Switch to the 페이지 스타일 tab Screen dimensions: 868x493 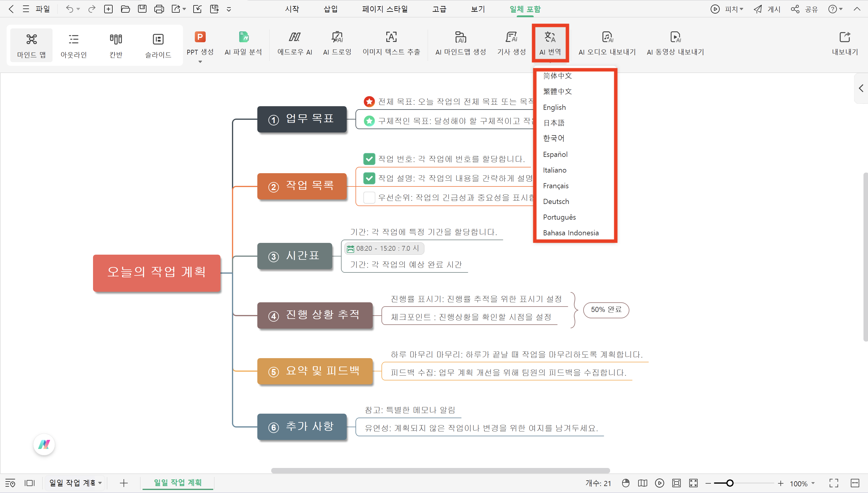[384, 9]
